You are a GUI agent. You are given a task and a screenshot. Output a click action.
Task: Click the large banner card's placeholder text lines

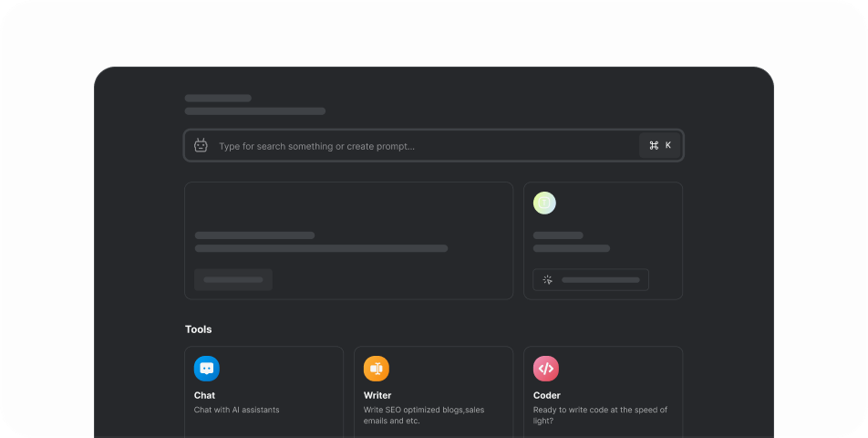[x=321, y=242]
